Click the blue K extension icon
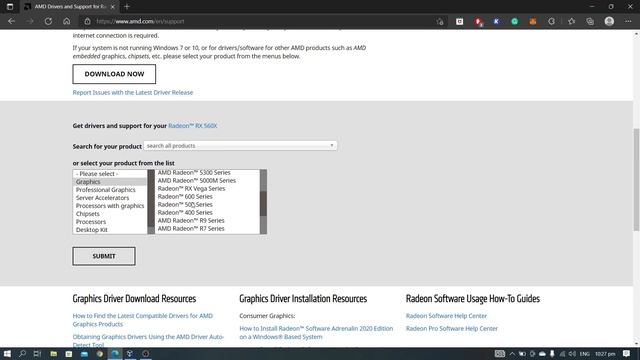The width and height of the screenshot is (640, 360). 496,21
